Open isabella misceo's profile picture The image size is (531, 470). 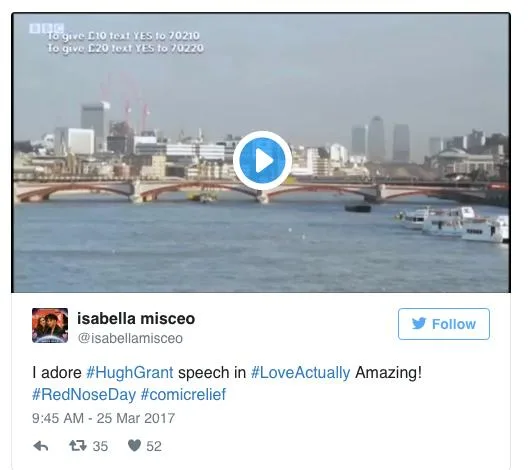pyautogui.click(x=50, y=325)
